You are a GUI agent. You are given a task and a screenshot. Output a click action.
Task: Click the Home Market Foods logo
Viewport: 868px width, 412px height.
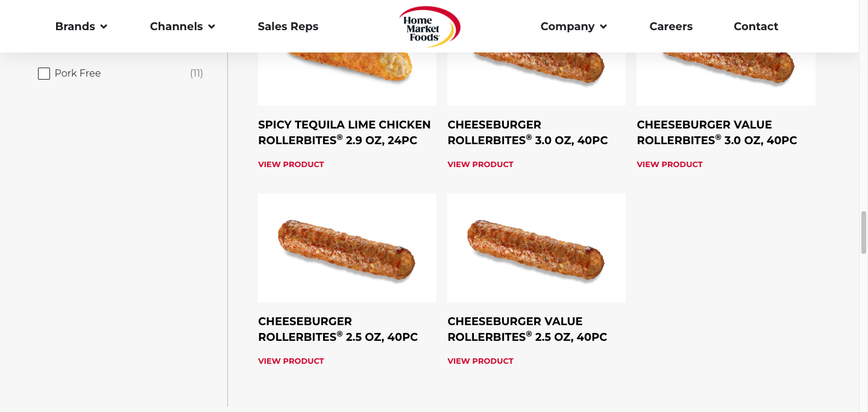point(429,27)
